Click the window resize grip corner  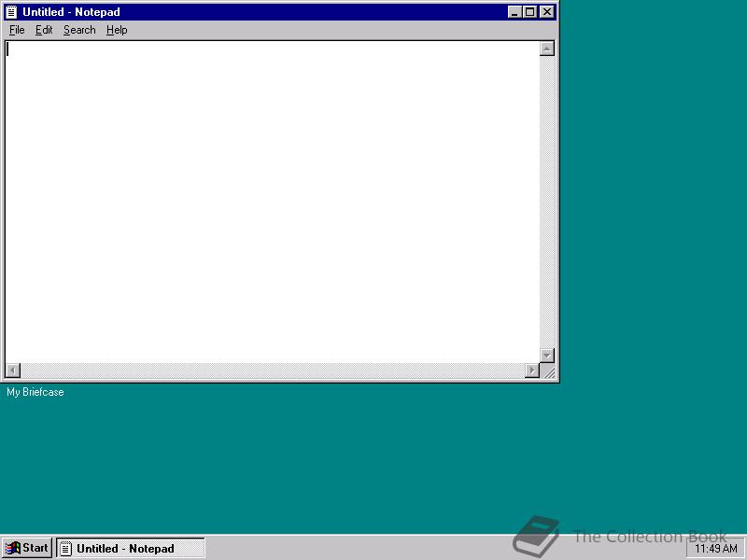(x=548, y=371)
